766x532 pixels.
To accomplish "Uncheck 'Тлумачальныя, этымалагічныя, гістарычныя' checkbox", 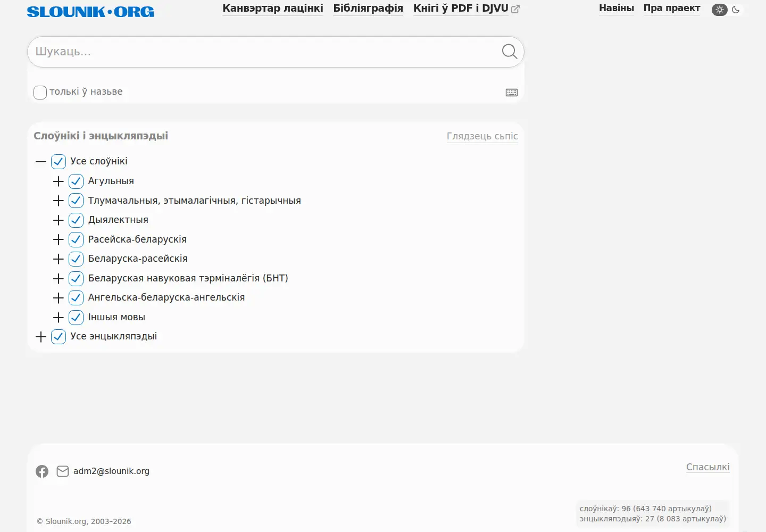I will [x=76, y=201].
